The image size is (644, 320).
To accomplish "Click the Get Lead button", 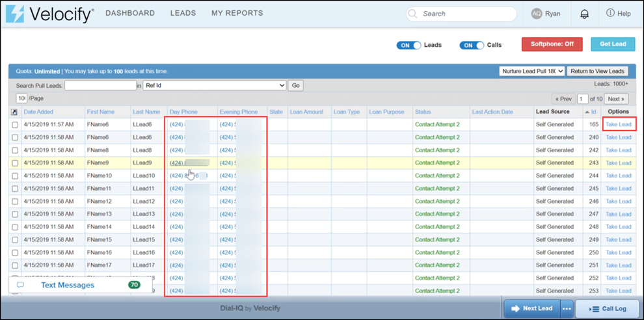I will (x=613, y=44).
